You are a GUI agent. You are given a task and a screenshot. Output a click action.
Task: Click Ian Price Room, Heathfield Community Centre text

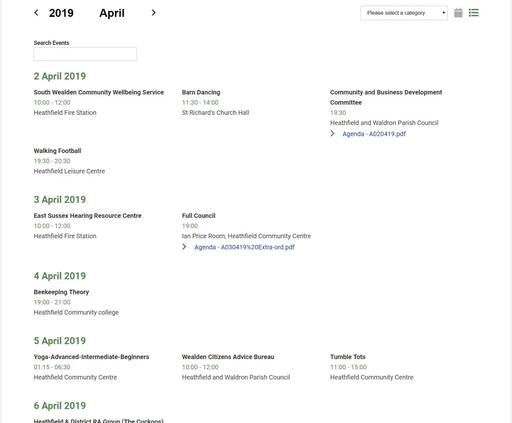click(246, 236)
